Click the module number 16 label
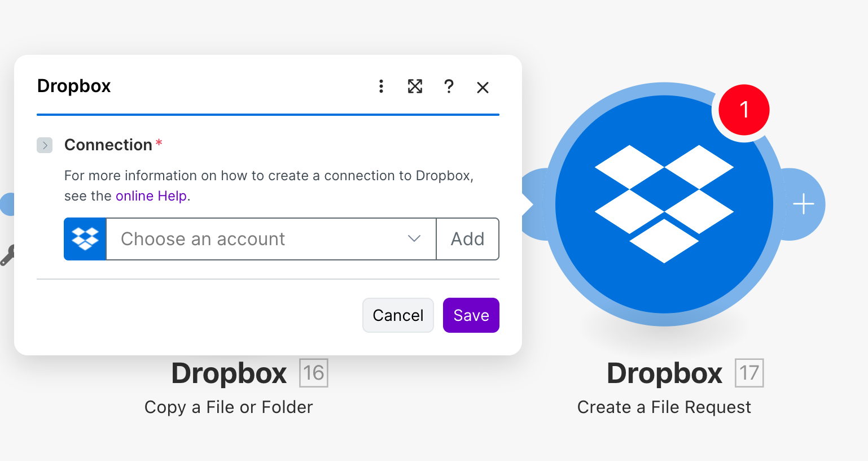Viewport: 868px width, 461px height. pos(313,373)
